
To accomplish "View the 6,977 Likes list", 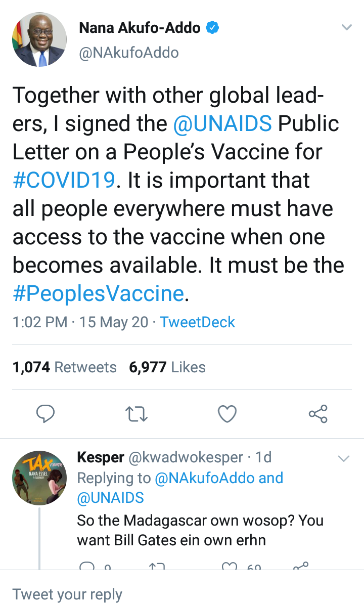I will (167, 367).
